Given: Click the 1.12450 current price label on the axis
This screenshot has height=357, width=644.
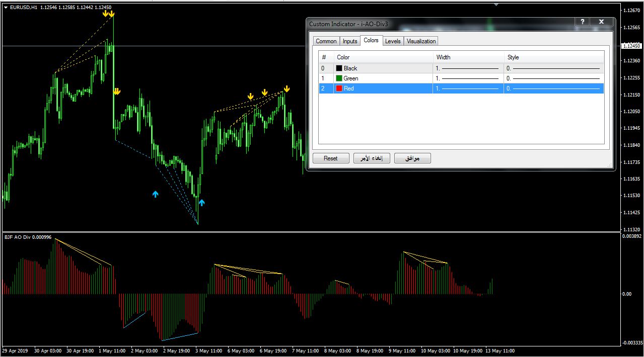Looking at the screenshot, I should click(631, 46).
